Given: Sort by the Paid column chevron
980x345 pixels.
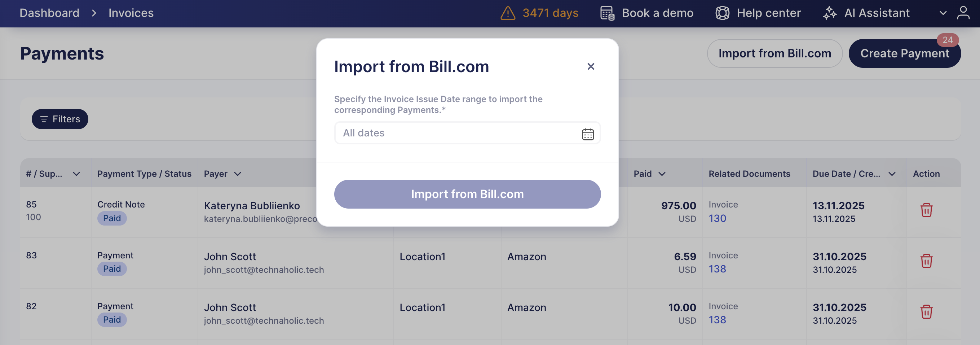Looking at the screenshot, I should point(662,174).
